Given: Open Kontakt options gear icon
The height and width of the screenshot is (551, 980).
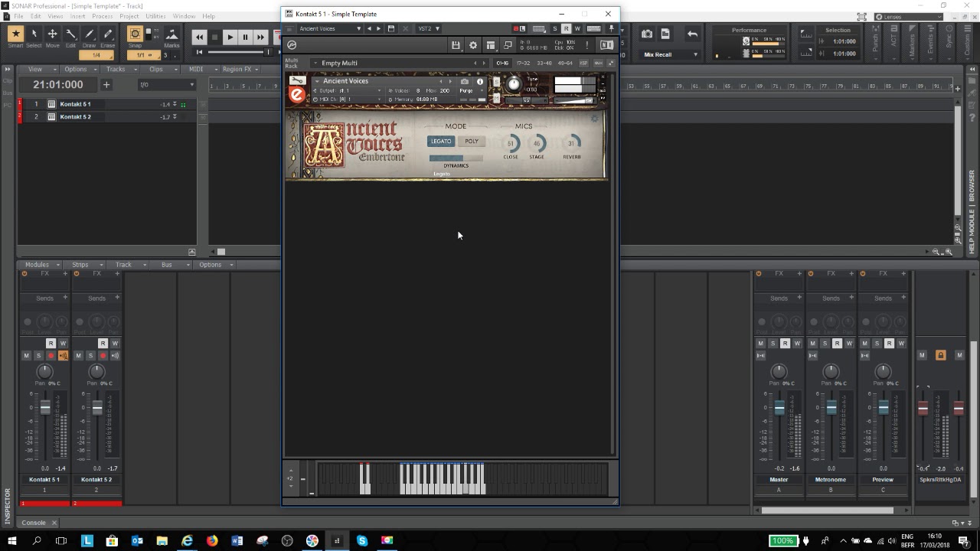Looking at the screenshot, I should [x=473, y=45].
